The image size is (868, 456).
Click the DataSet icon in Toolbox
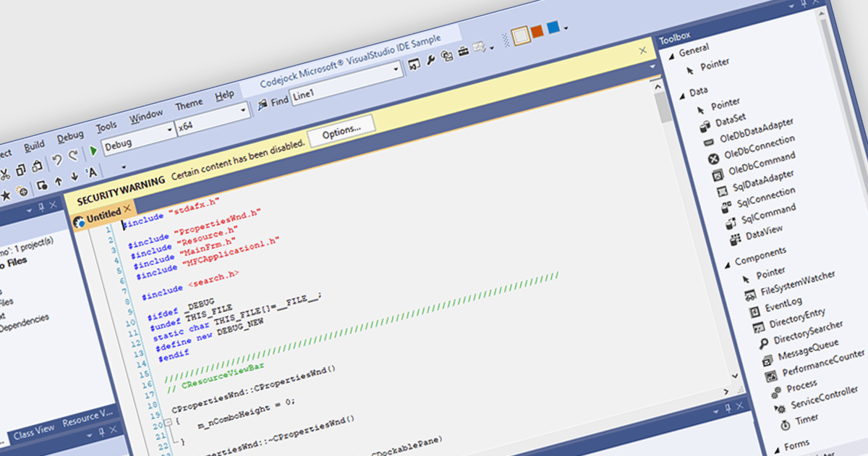pos(706,127)
